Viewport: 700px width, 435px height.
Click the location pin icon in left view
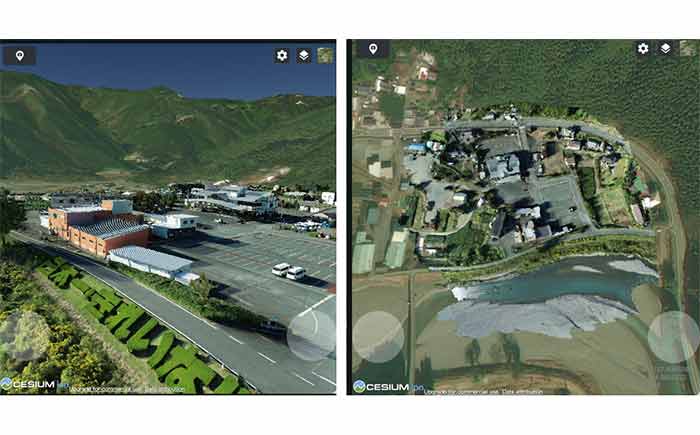click(x=20, y=56)
